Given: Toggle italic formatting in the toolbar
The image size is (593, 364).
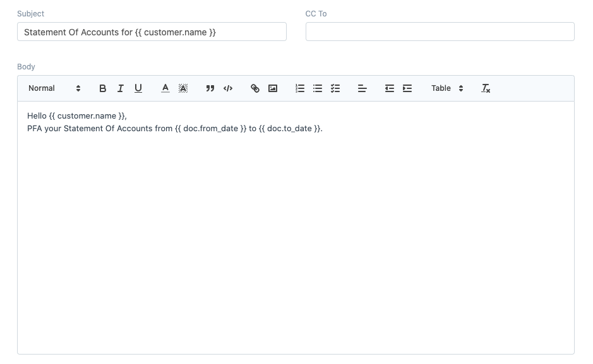Looking at the screenshot, I should [x=121, y=88].
